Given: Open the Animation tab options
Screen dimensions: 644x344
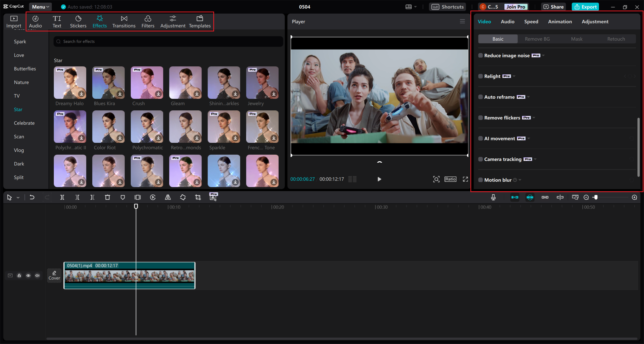Looking at the screenshot, I should click(560, 21).
